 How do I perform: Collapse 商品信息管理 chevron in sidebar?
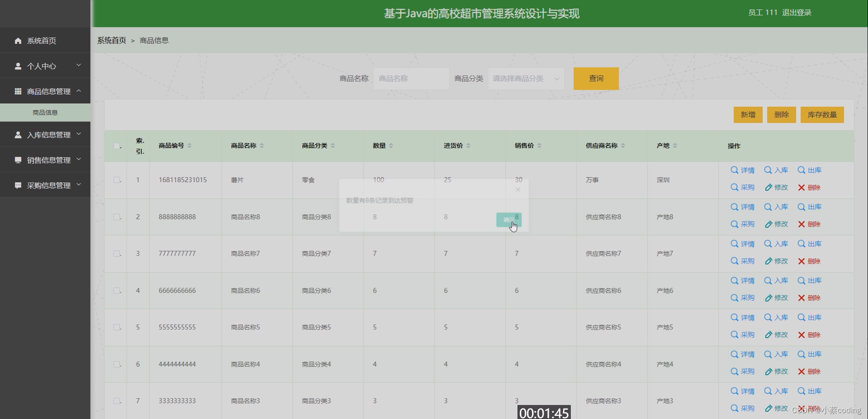click(x=79, y=91)
